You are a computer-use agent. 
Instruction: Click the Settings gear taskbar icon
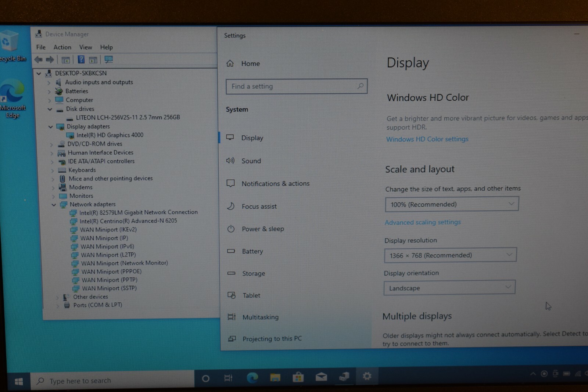(x=367, y=376)
